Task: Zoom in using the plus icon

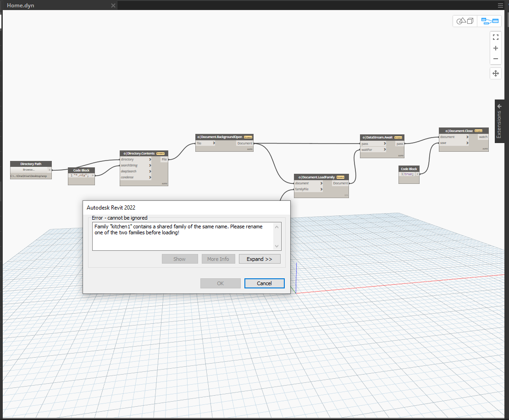Action: (495, 48)
